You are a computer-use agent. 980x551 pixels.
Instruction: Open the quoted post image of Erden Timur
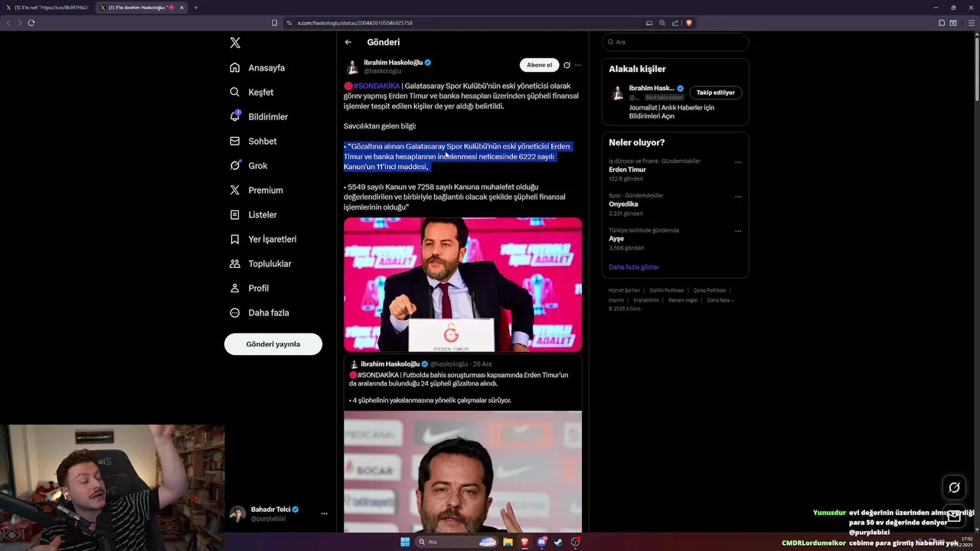coord(462,471)
